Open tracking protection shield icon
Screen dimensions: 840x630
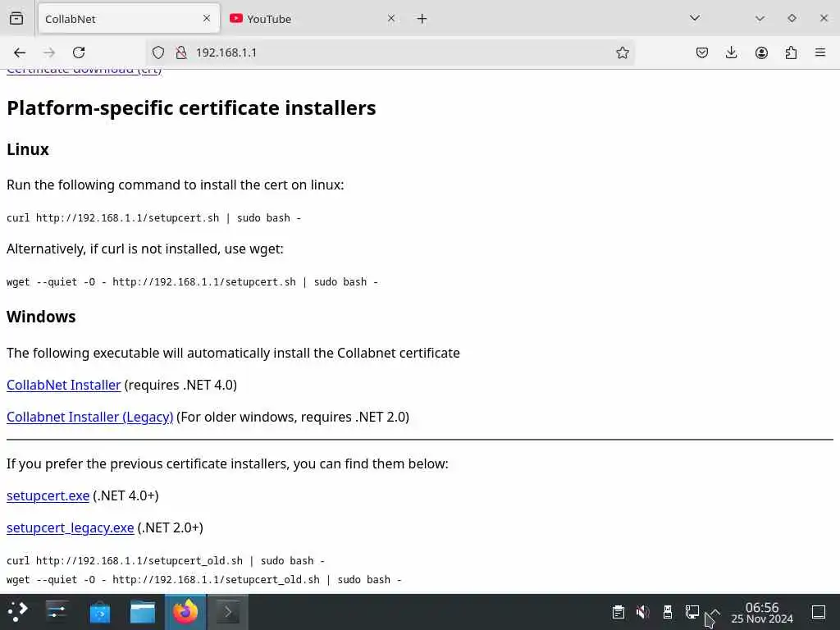pyautogui.click(x=158, y=52)
